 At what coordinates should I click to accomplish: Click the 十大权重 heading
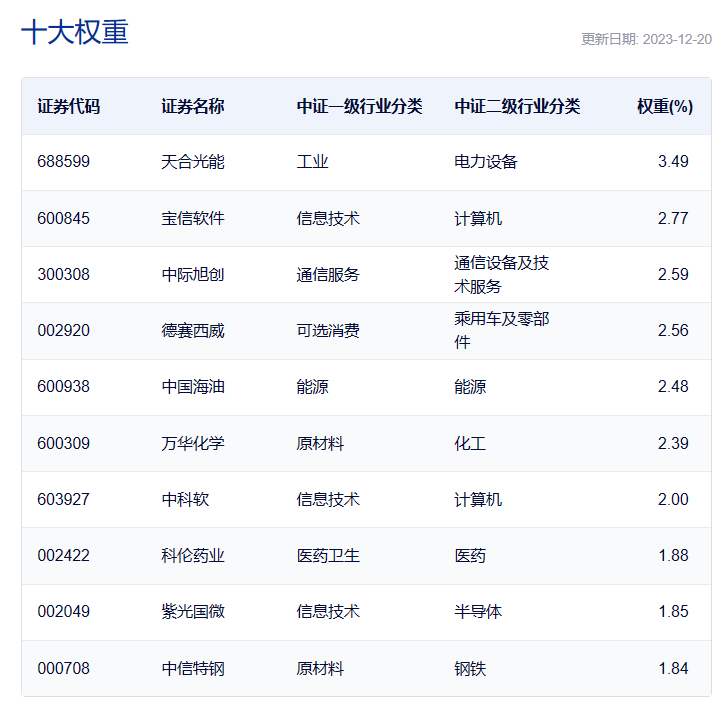pos(75,32)
